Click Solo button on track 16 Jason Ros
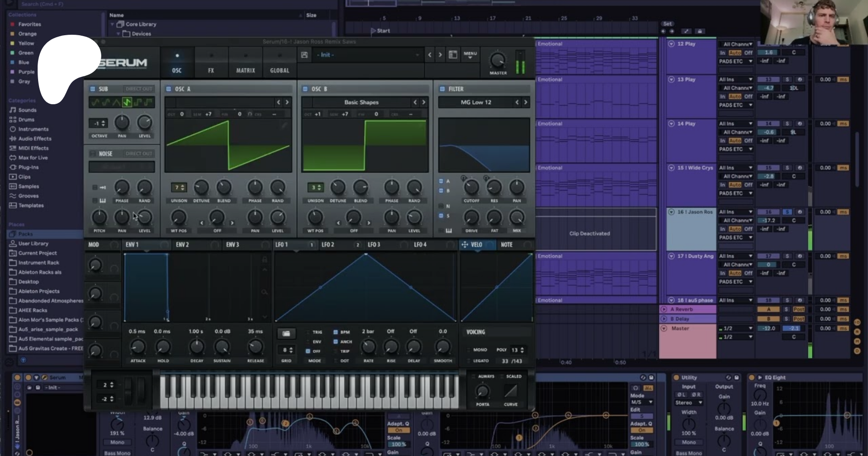 (x=787, y=212)
